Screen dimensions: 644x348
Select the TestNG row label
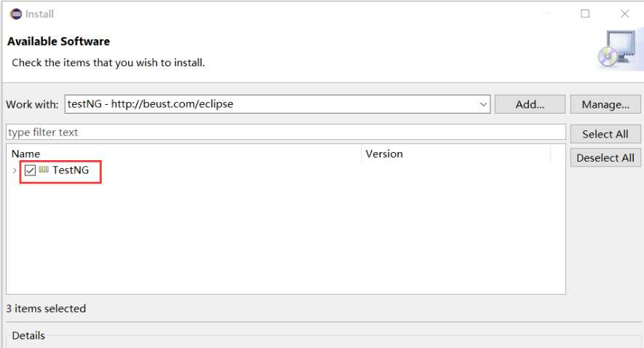(x=71, y=170)
